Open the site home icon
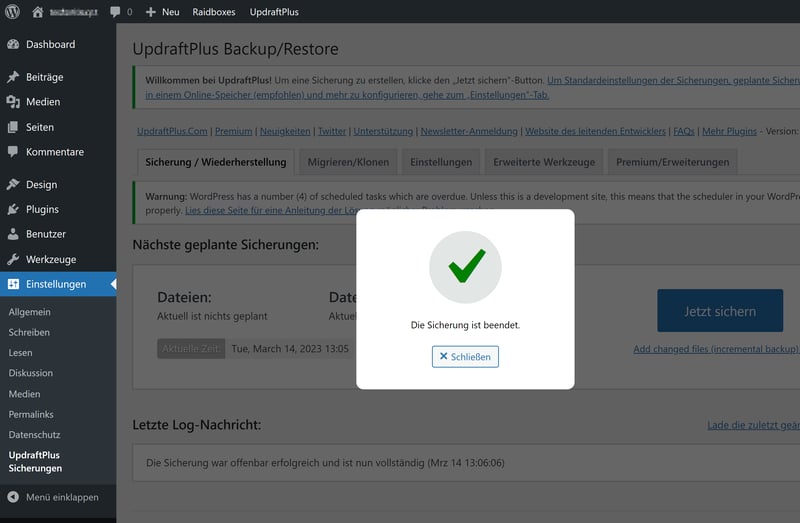This screenshot has width=800, height=523. [38, 12]
